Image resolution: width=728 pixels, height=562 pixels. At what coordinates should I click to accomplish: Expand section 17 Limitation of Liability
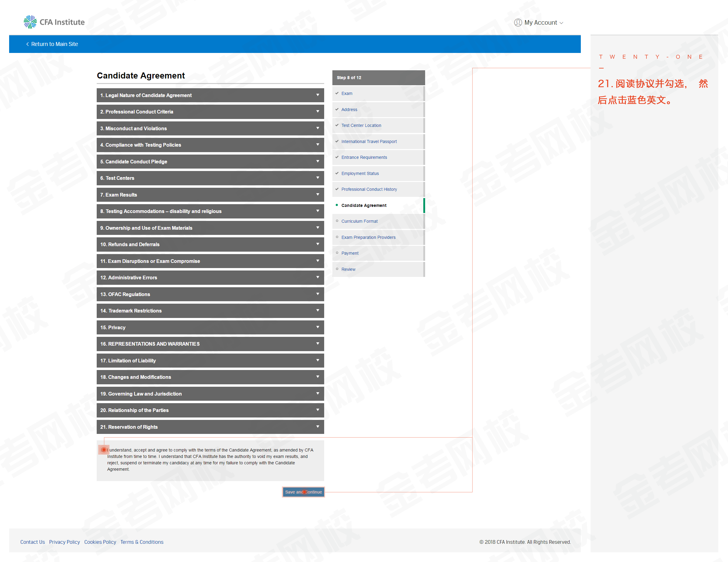click(210, 361)
